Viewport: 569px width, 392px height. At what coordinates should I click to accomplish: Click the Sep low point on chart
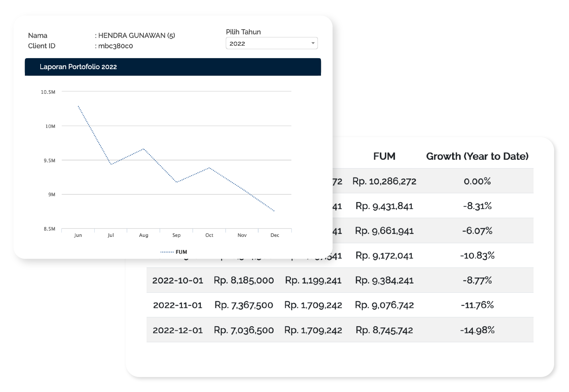(x=177, y=182)
